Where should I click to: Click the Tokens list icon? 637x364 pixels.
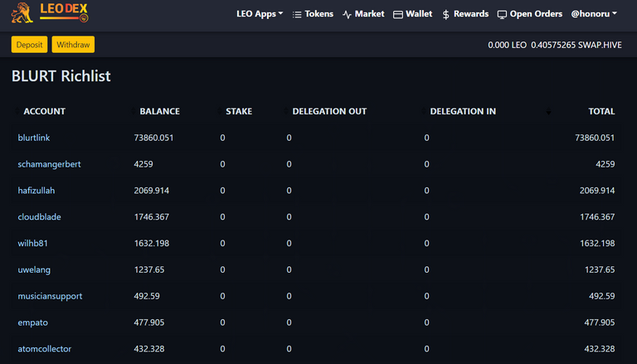click(297, 14)
